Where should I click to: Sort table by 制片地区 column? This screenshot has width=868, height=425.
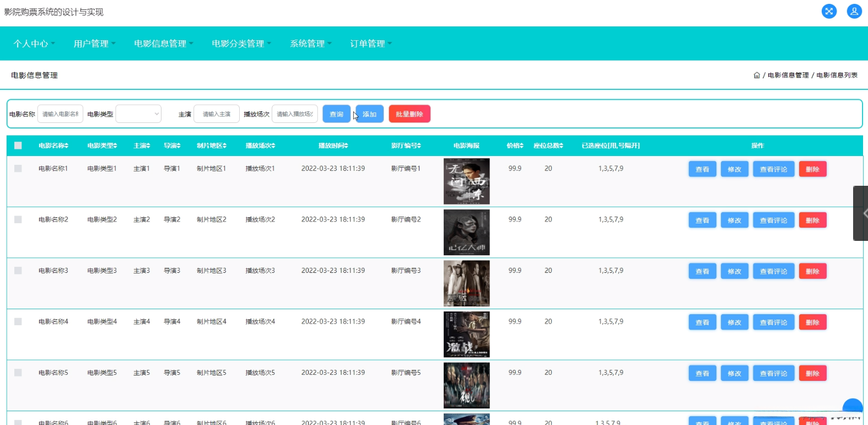pos(212,146)
